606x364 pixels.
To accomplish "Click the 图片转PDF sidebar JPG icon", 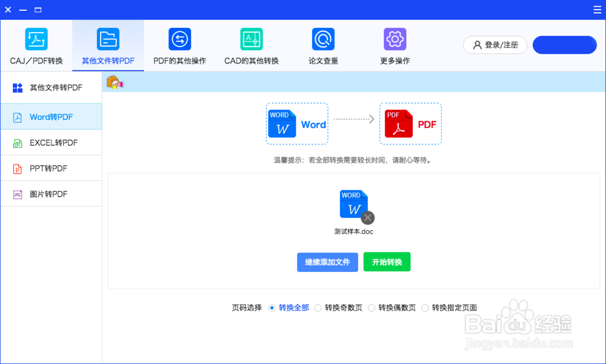I will coord(18,195).
